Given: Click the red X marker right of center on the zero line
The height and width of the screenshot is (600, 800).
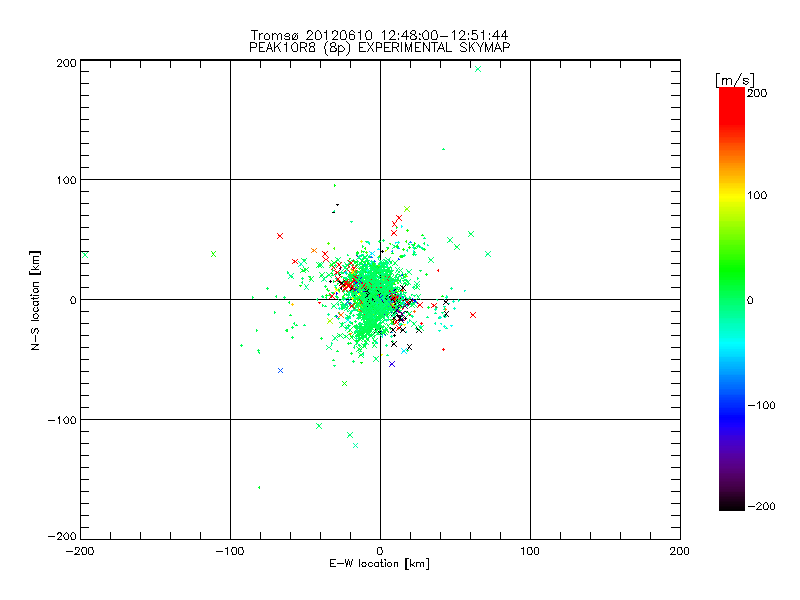Looking at the screenshot, I should [x=473, y=315].
